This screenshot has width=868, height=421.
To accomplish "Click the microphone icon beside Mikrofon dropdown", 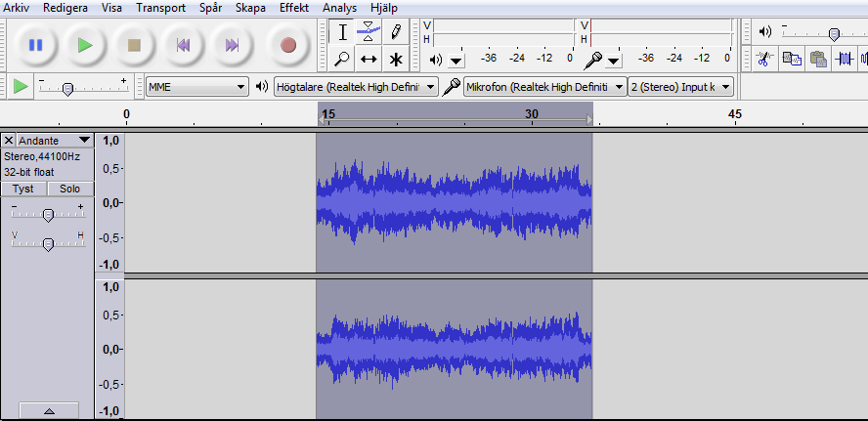I will tap(452, 87).
